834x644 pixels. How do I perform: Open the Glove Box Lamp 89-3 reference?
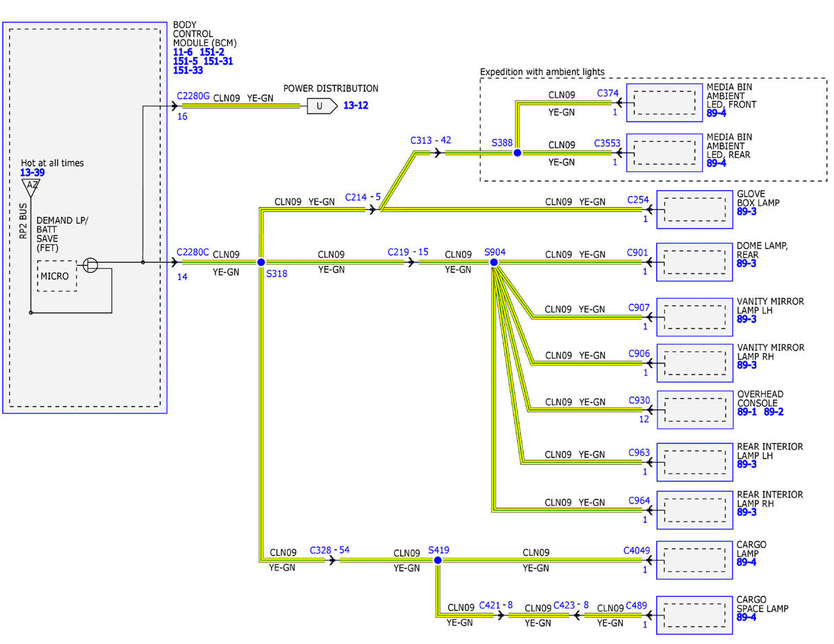click(x=746, y=211)
